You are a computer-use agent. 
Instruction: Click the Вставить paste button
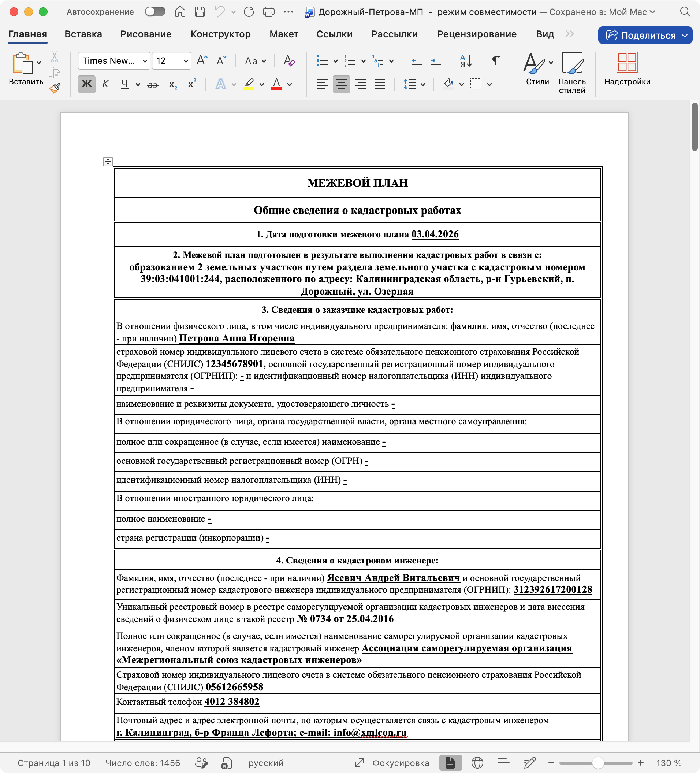(26, 69)
